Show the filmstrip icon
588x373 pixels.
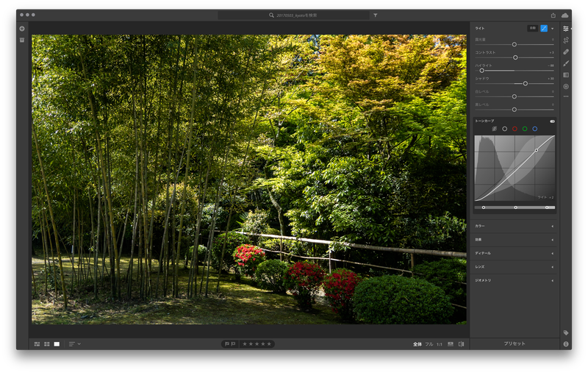(x=451, y=344)
